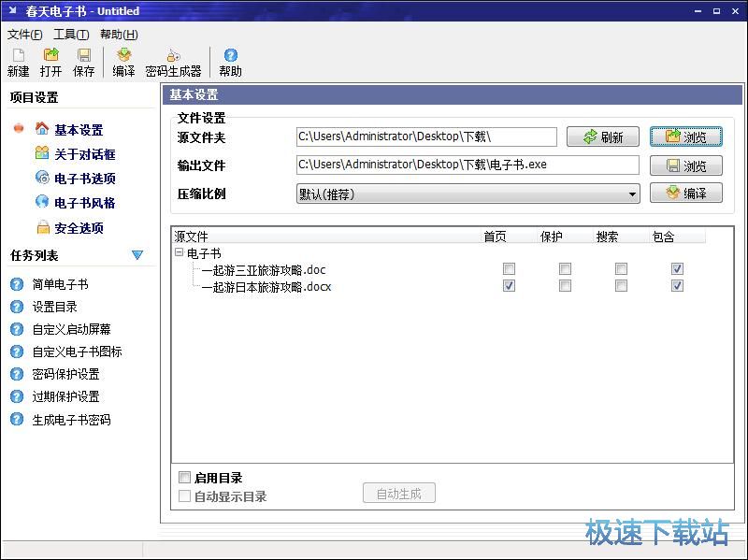Click the 保存 (Save) toolbar icon
Viewport: 748px width, 560px height.
[x=84, y=63]
